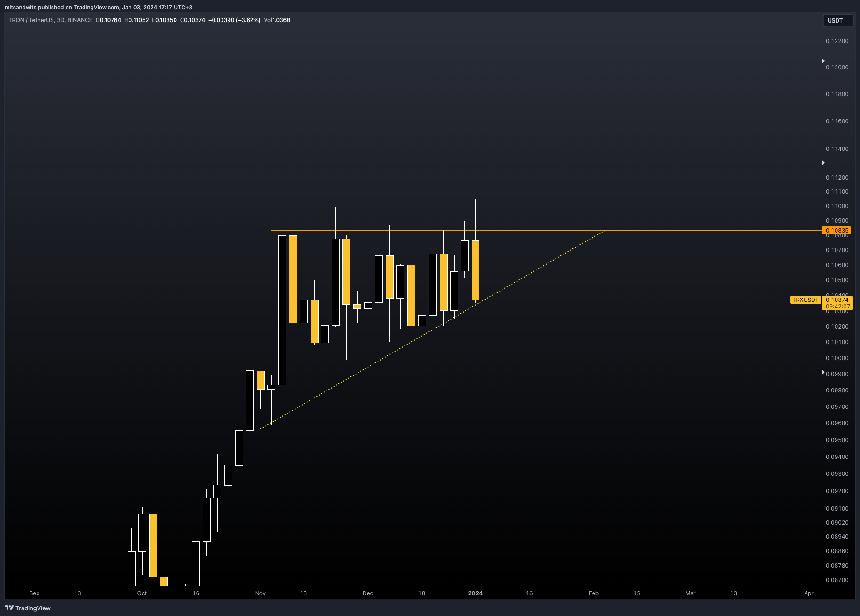The width and height of the screenshot is (860, 616).
Task: Click the published-by mitsandwits header text
Action: coord(99,8)
